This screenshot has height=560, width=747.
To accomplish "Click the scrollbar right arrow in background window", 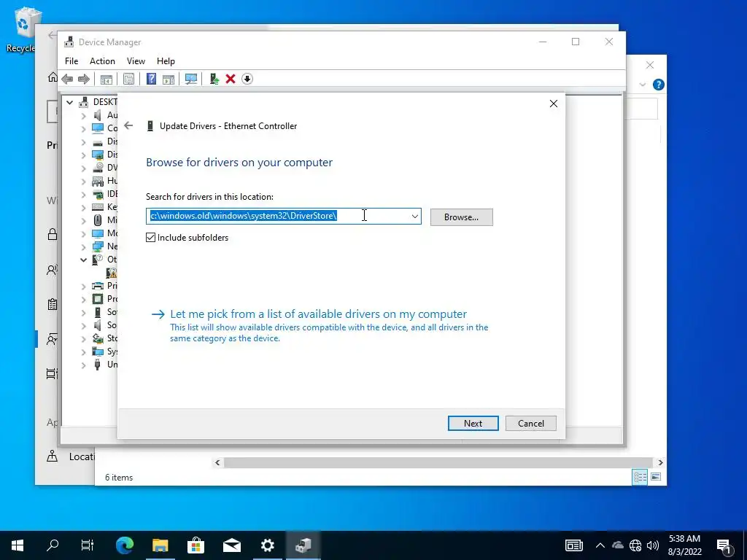I will [x=660, y=462].
